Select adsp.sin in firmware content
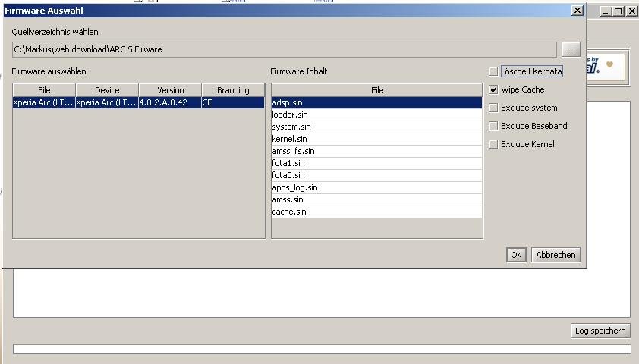Screen dimensions: 639x364 point(376,102)
